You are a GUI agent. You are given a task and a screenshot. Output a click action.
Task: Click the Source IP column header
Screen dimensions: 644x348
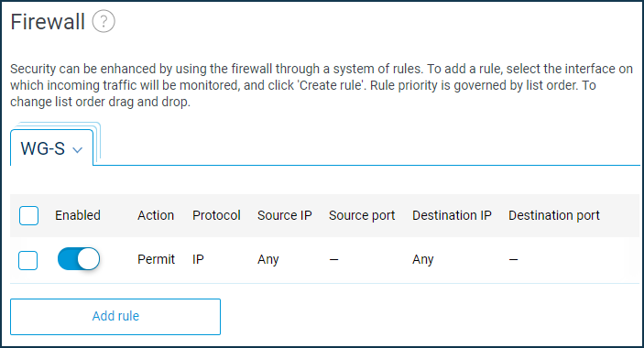[x=285, y=215]
